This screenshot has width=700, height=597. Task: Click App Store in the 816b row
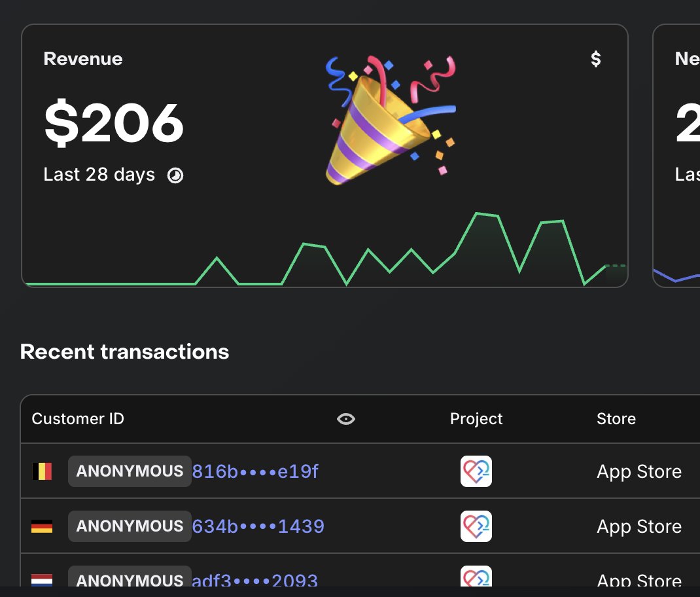pyautogui.click(x=639, y=472)
